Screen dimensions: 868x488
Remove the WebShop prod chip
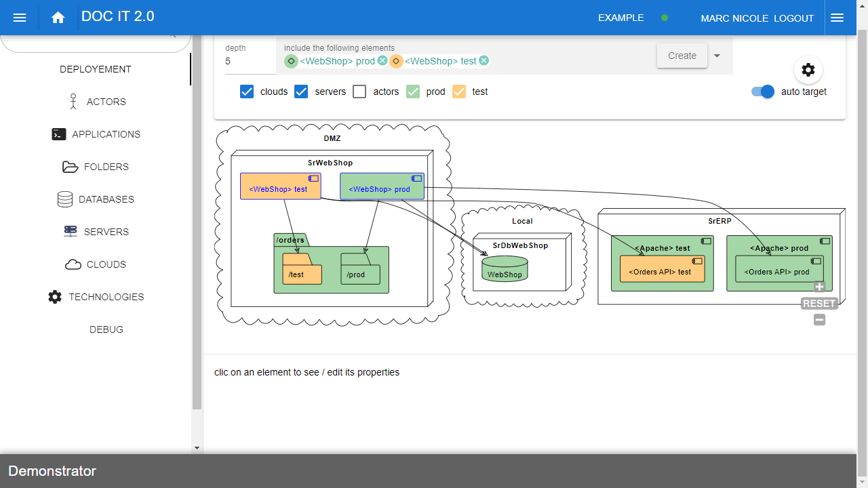coord(382,61)
